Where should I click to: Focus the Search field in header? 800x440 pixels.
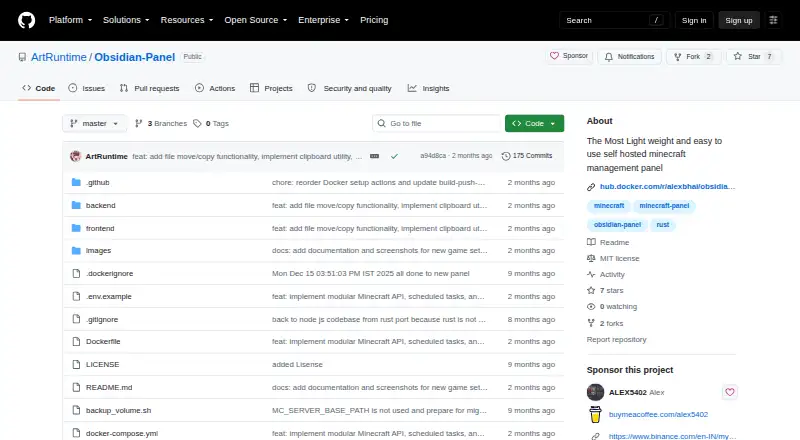[614, 20]
